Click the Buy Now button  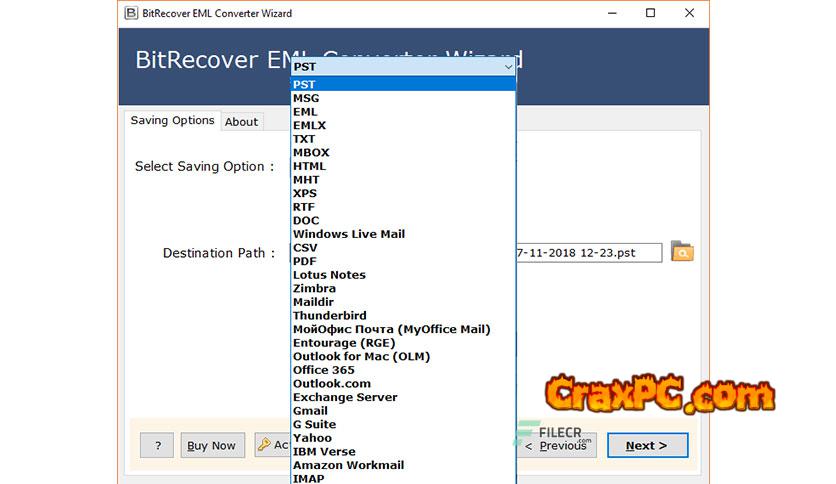click(212, 446)
